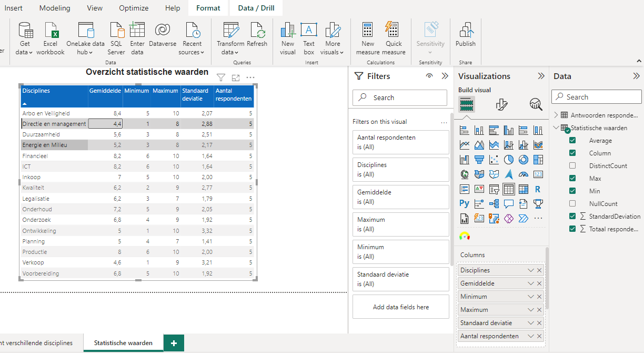
Task: Expand the Antwoorden responde... table
Action: coord(557,115)
